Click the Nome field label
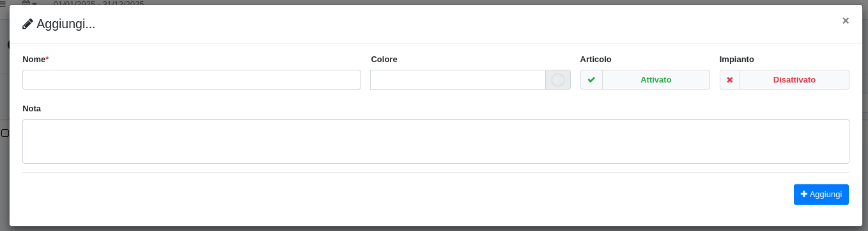The image size is (868, 231). [35, 59]
